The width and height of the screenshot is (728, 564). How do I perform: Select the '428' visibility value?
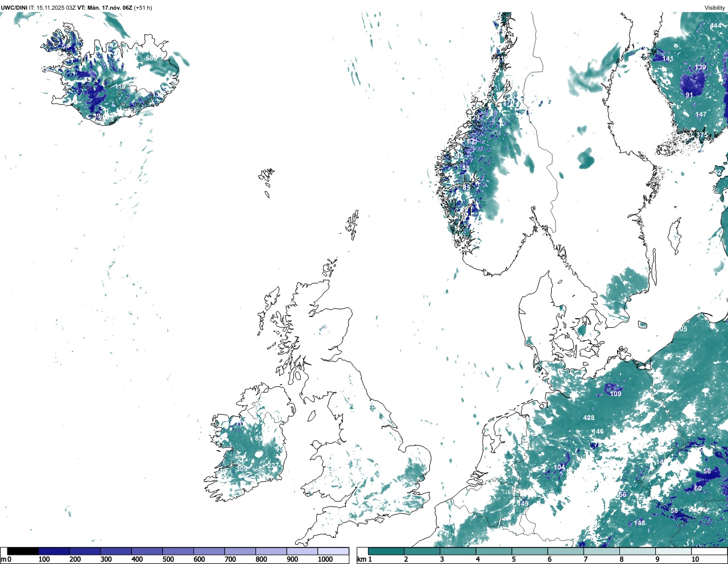[x=589, y=418]
